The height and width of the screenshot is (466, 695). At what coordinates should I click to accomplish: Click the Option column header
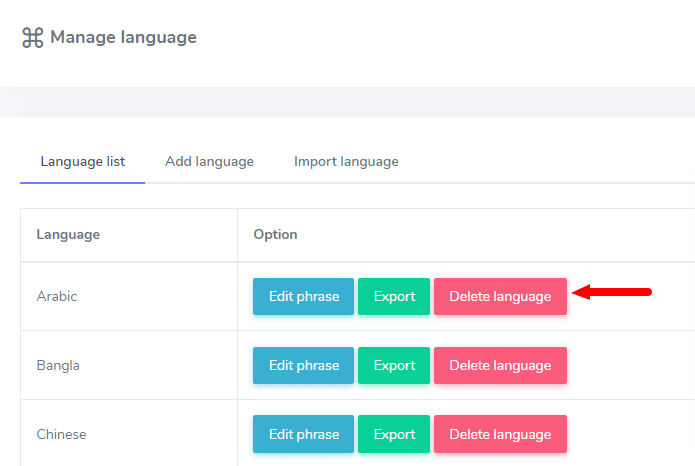[275, 234]
